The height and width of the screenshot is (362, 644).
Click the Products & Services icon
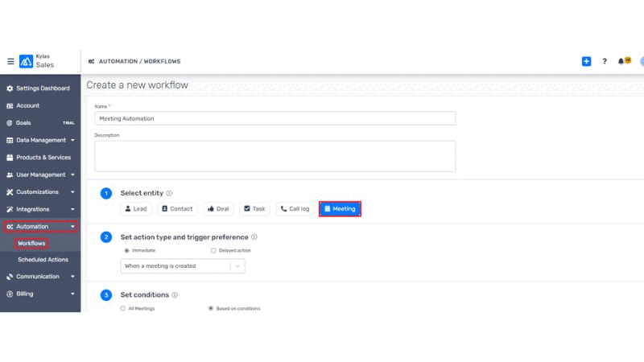coord(10,157)
